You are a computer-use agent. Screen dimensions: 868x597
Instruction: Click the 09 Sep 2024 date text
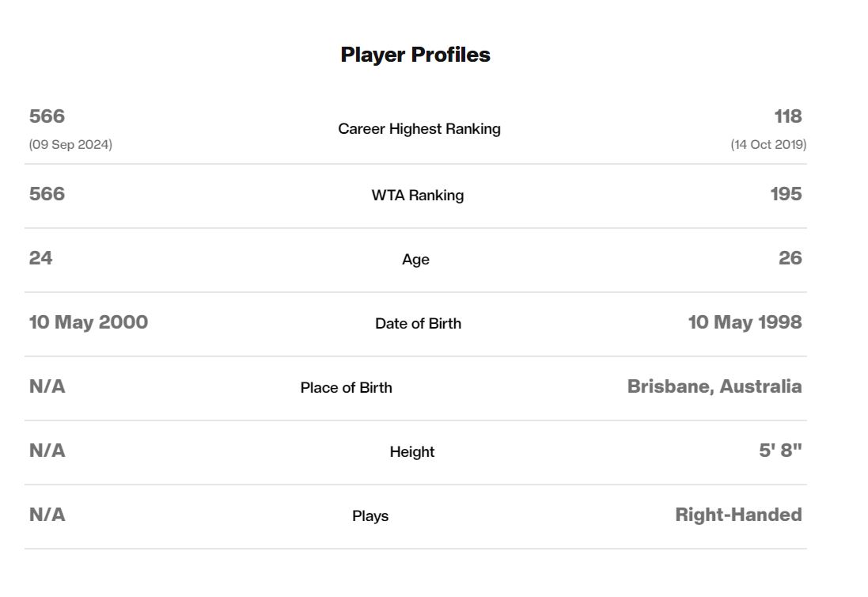click(x=71, y=145)
